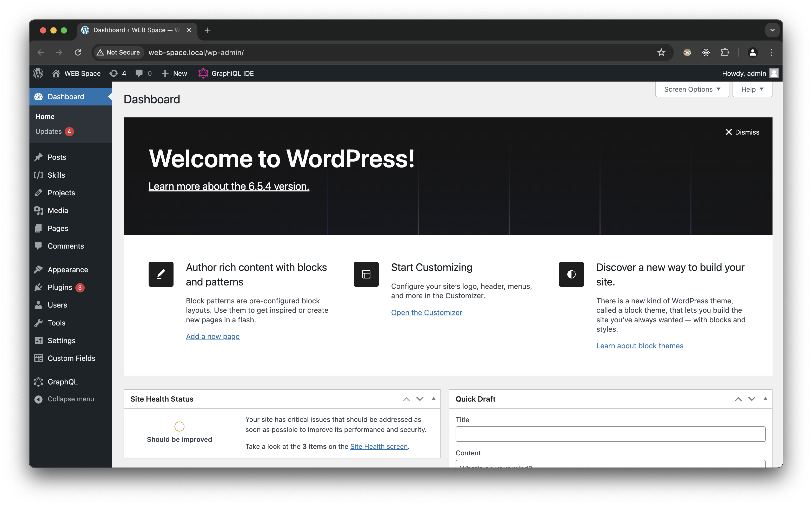Expand the Help dropdown
The image size is (812, 506).
click(752, 89)
